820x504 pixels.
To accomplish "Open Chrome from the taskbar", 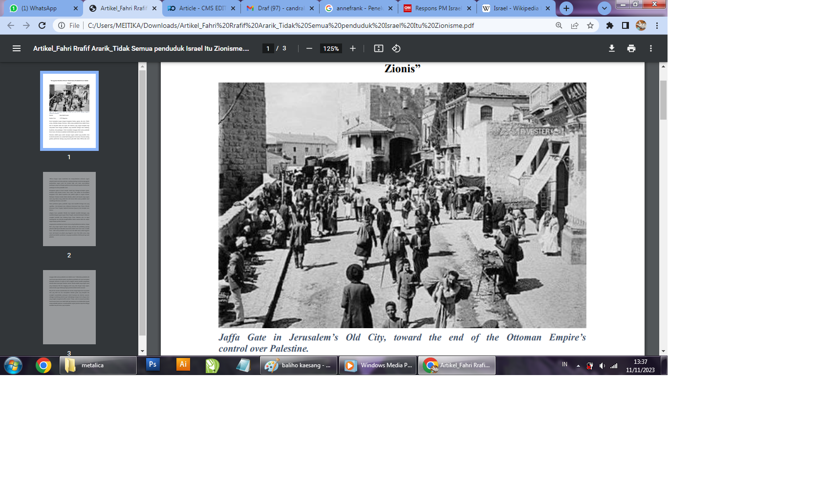I will [43, 365].
